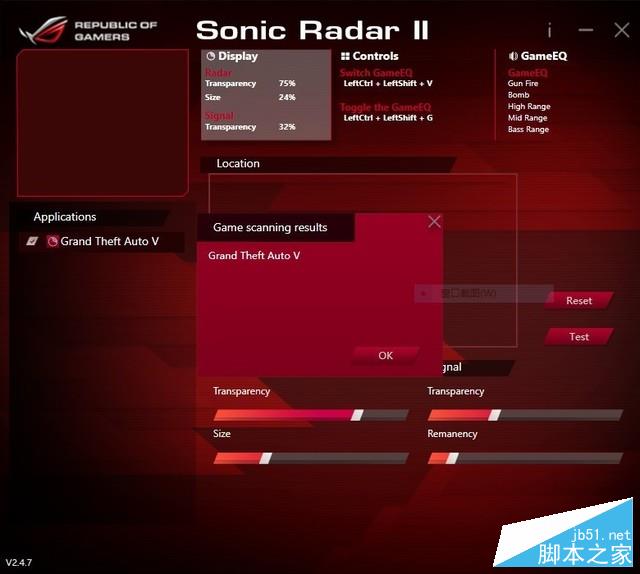Click the Signal Transparency 32% value
Image resolution: width=640 pixels, height=574 pixels.
tap(287, 127)
